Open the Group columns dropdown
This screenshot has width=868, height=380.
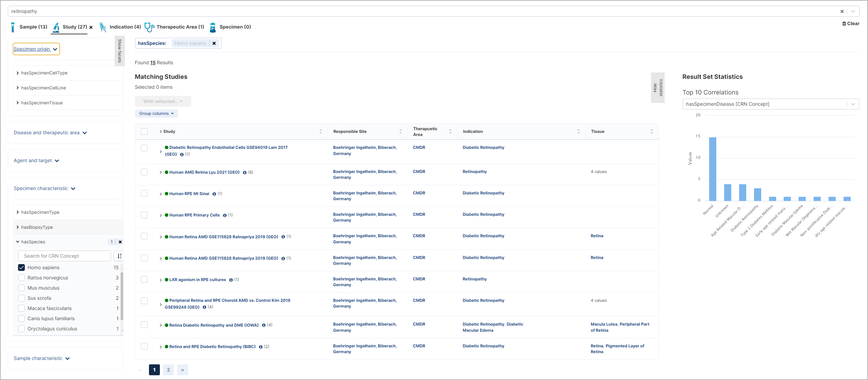pyautogui.click(x=156, y=114)
